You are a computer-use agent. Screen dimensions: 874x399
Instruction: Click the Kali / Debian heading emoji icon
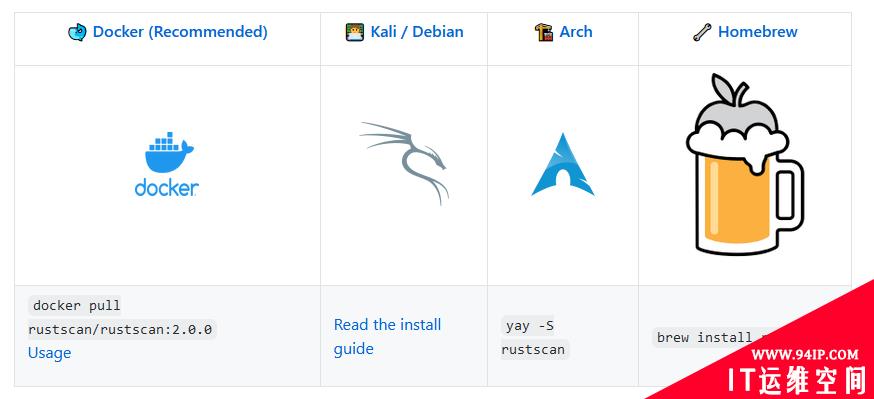pyautogui.click(x=355, y=32)
